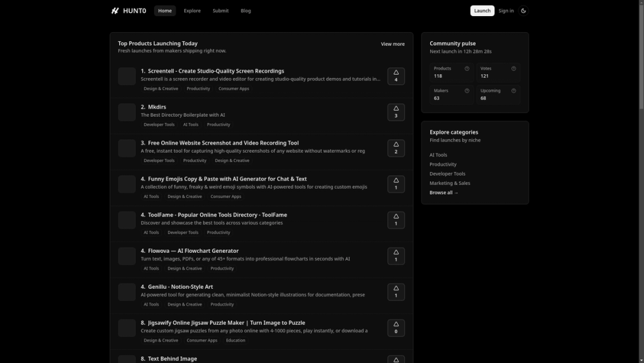644x363 pixels.
Task: Click 'Next launch in 12h 28m 28s' text
Action: [x=460, y=52]
